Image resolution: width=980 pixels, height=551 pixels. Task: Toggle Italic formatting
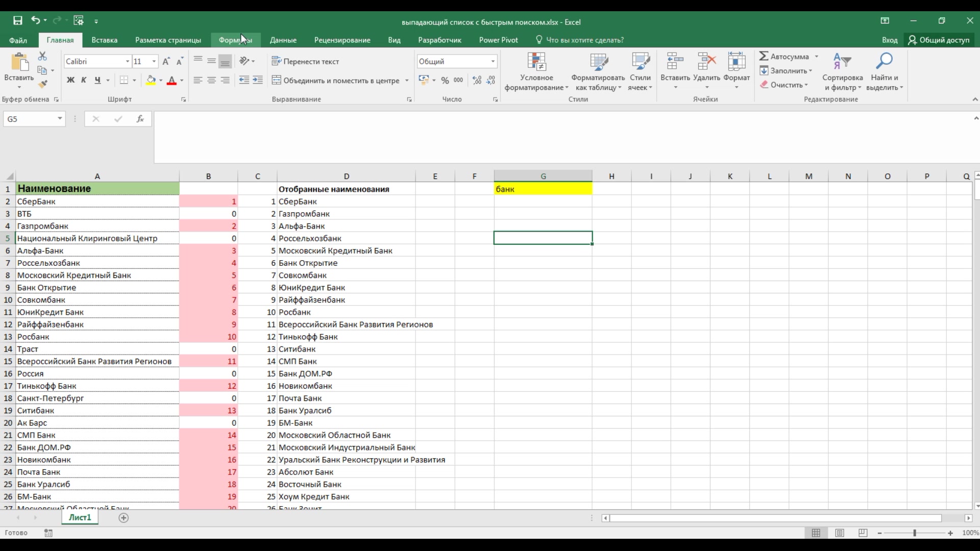(x=84, y=80)
